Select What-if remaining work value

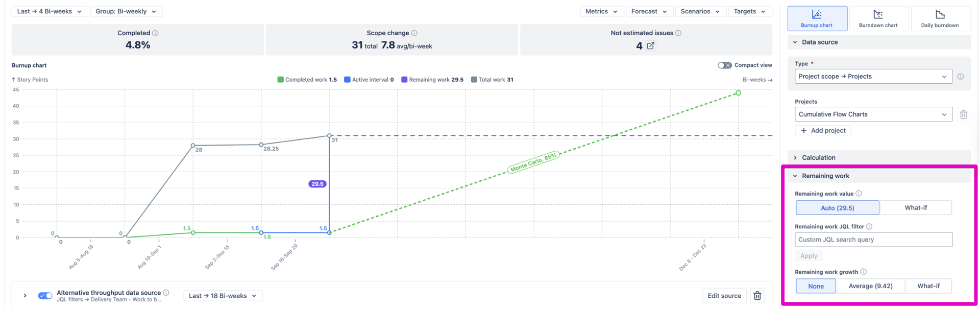click(916, 208)
